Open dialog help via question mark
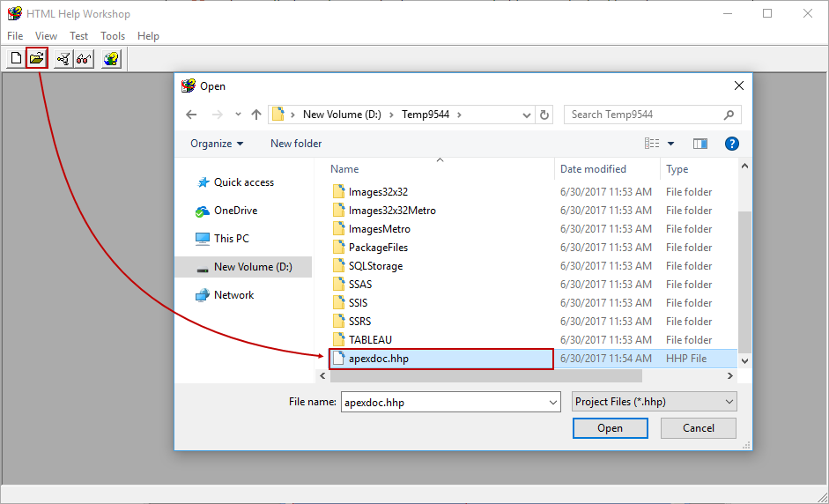This screenshot has height=504, width=829. (x=732, y=144)
